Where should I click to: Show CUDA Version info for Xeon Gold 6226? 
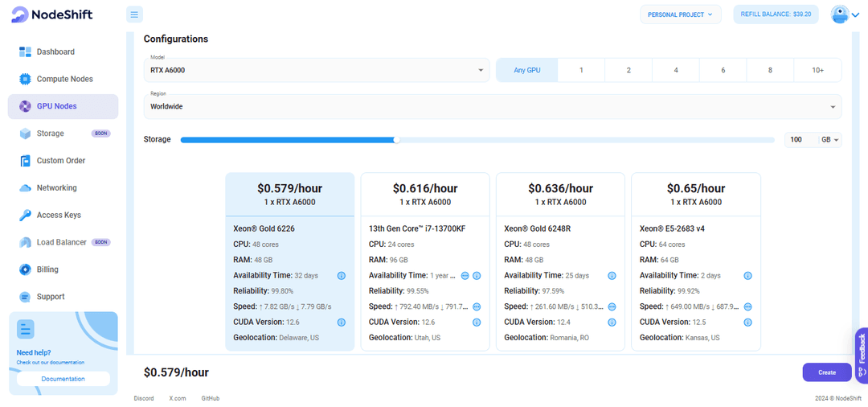coord(341,323)
